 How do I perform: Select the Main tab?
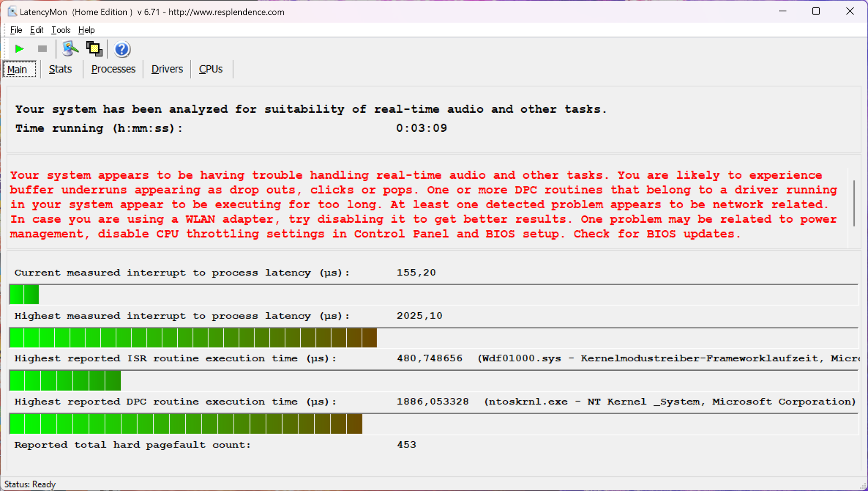coord(18,70)
